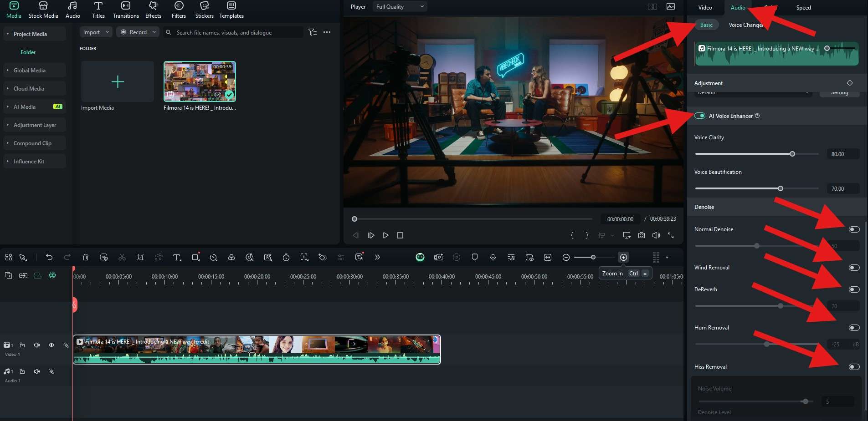Open the media panel more options menu

(327, 32)
